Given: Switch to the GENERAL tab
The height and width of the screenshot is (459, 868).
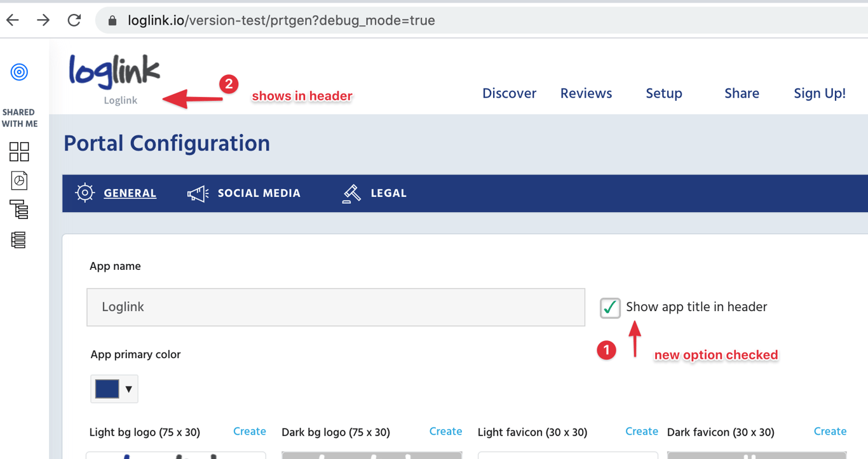Looking at the screenshot, I should coord(130,193).
